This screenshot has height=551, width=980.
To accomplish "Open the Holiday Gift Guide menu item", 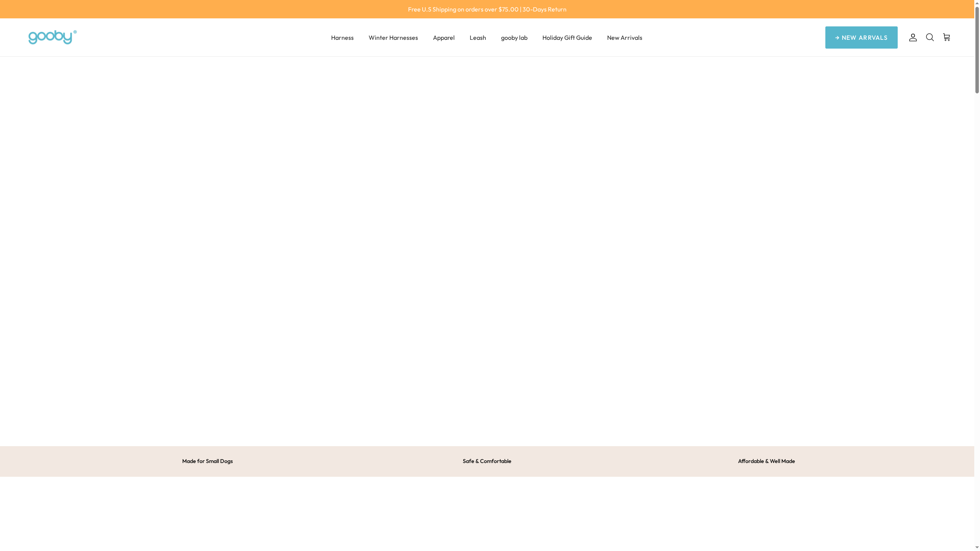I will (567, 37).
